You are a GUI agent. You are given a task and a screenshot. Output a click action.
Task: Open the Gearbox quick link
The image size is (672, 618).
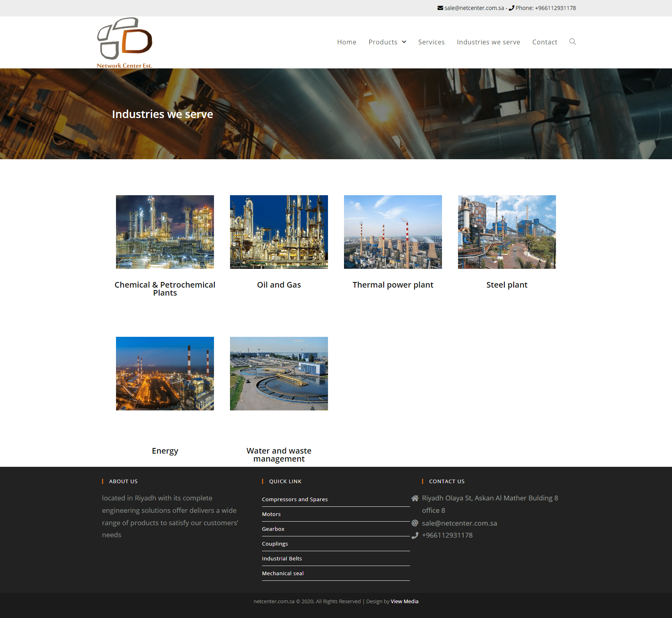pos(273,529)
